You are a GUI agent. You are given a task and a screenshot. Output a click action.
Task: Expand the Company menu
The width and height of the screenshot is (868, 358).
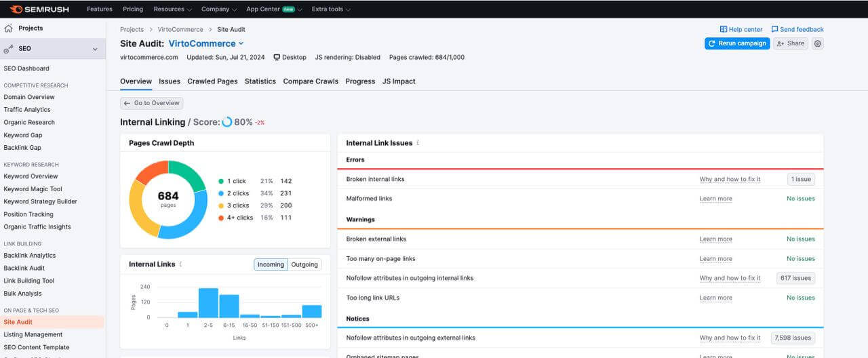219,9
